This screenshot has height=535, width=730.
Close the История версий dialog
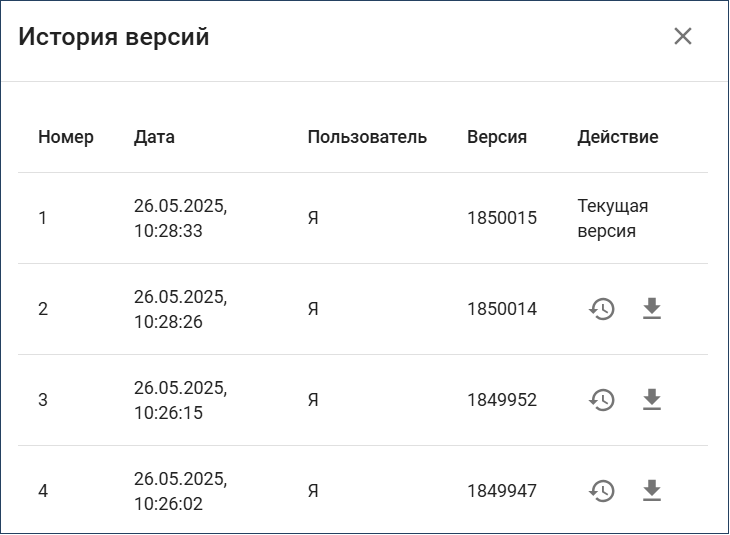683,36
